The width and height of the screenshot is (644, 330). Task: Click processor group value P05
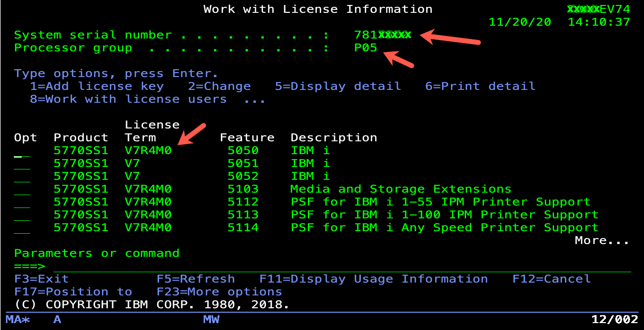[366, 48]
